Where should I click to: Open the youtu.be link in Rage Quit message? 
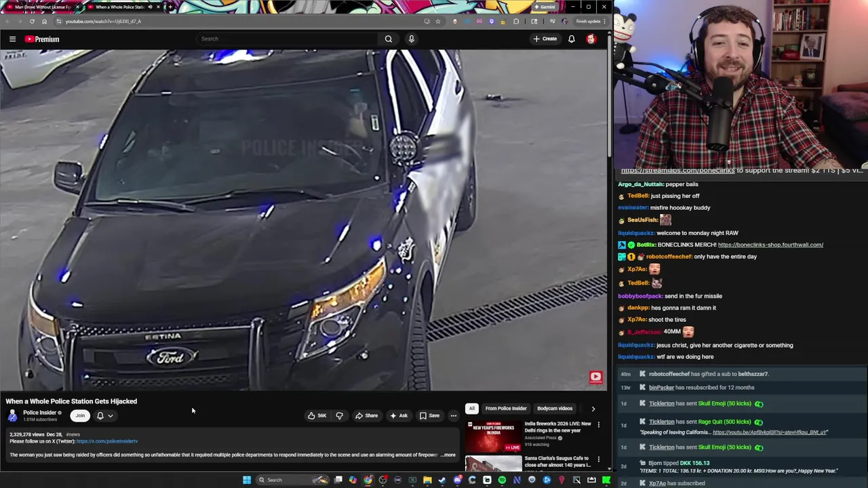coord(770,432)
